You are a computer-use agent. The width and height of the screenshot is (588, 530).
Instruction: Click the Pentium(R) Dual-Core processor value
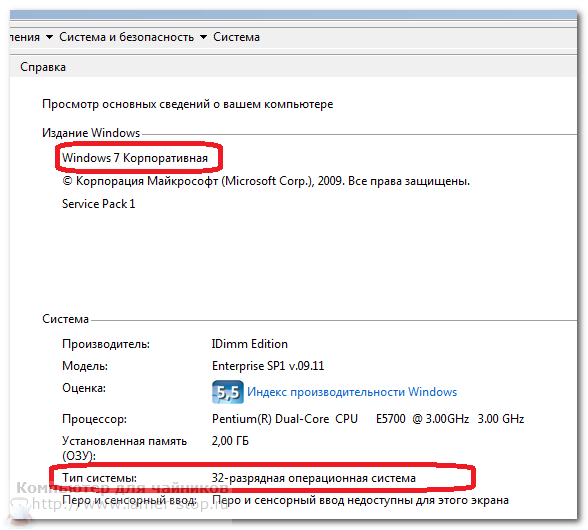(x=368, y=419)
